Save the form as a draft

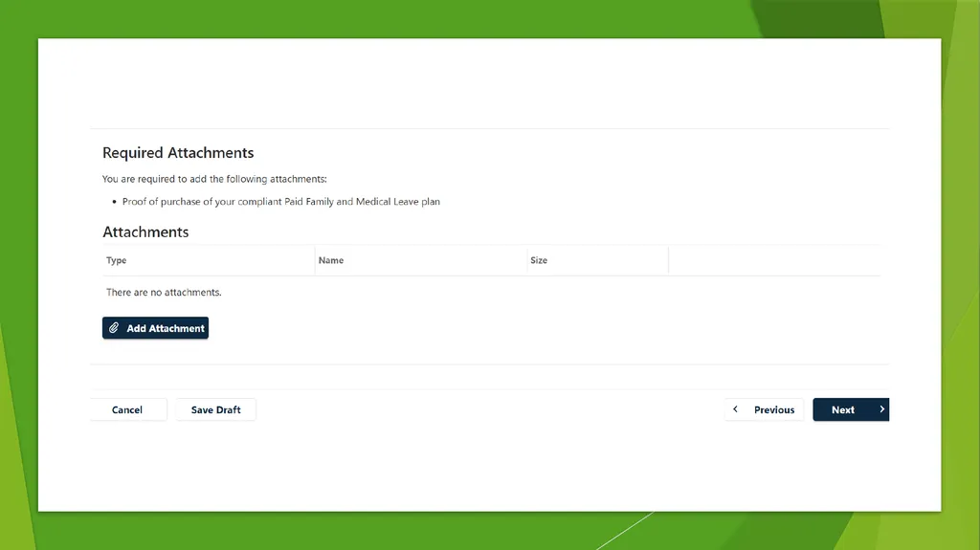215,410
